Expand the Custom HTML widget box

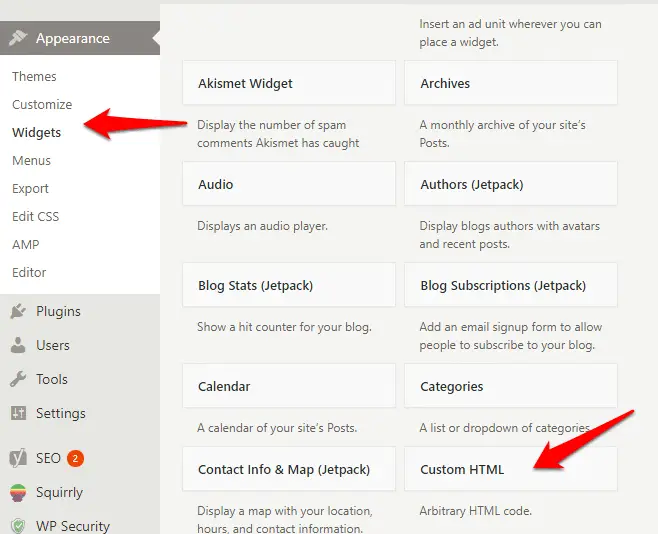511,469
